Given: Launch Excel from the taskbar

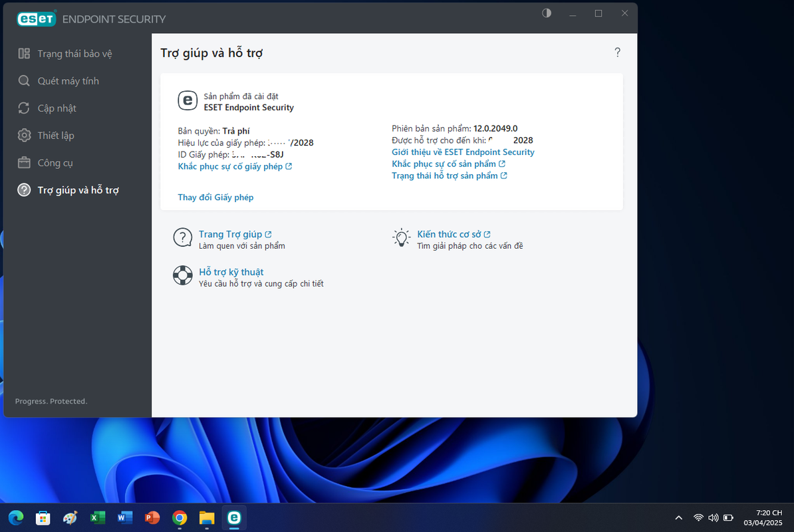Looking at the screenshot, I should (x=98, y=518).
